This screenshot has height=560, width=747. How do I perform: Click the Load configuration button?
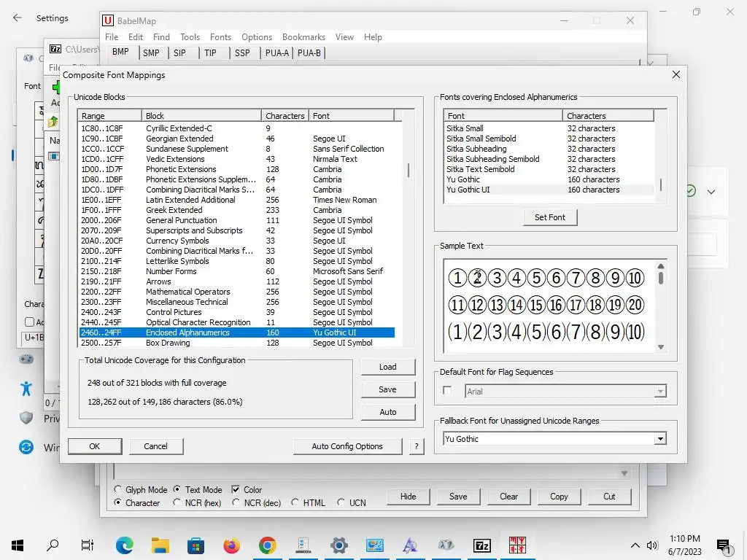click(x=388, y=367)
